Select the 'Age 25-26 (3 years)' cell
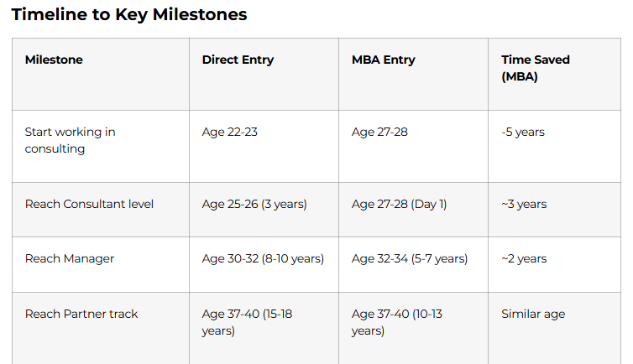Viewport: 633px width, 364px height. coord(254,204)
